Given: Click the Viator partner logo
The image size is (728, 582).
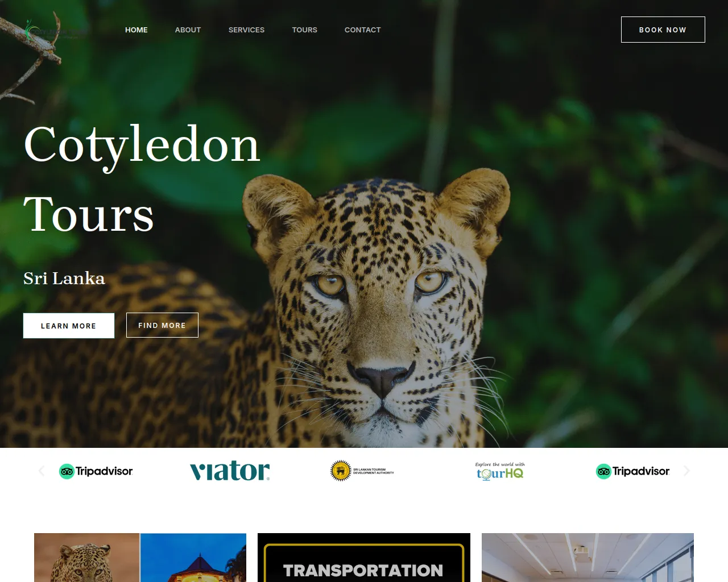Looking at the screenshot, I should pyautogui.click(x=230, y=471).
